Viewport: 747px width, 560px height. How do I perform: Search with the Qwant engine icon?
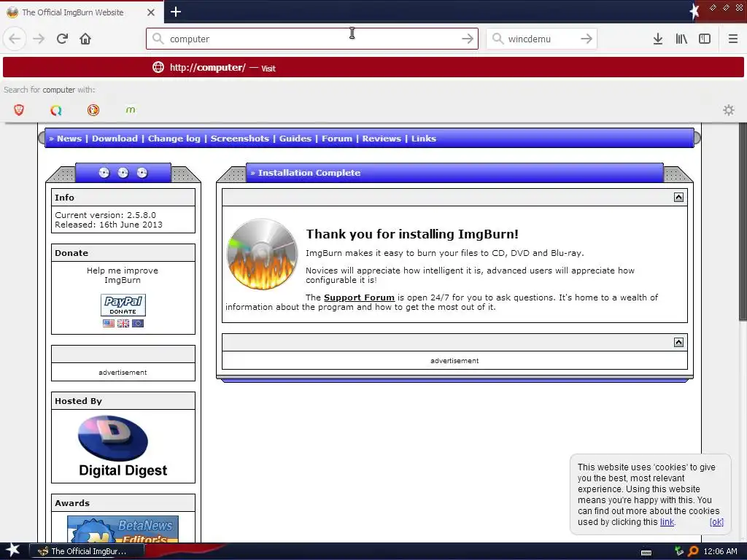56,111
